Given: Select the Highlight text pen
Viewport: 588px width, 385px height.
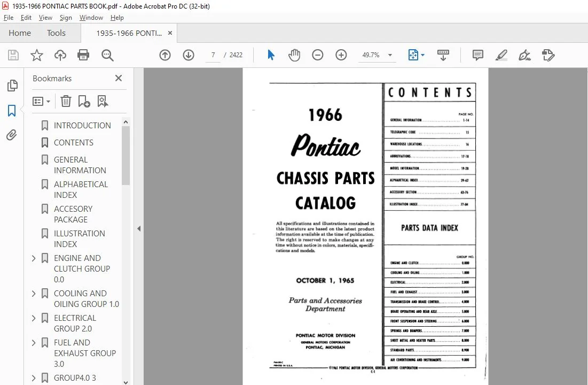Looking at the screenshot, I should 501,55.
